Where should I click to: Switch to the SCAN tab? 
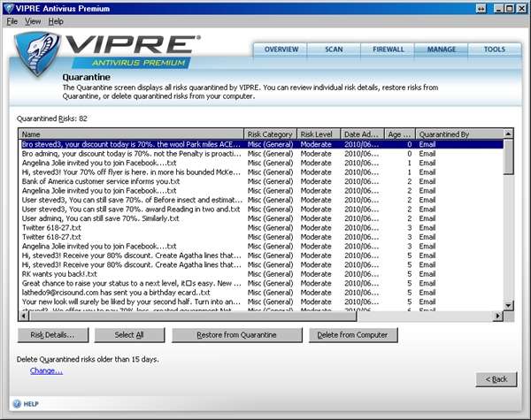point(334,50)
